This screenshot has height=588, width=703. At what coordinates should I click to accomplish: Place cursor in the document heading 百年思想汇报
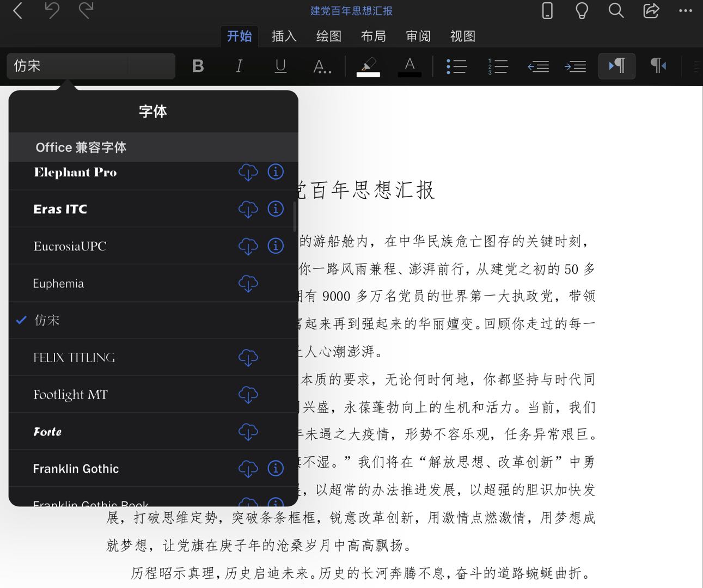click(372, 190)
